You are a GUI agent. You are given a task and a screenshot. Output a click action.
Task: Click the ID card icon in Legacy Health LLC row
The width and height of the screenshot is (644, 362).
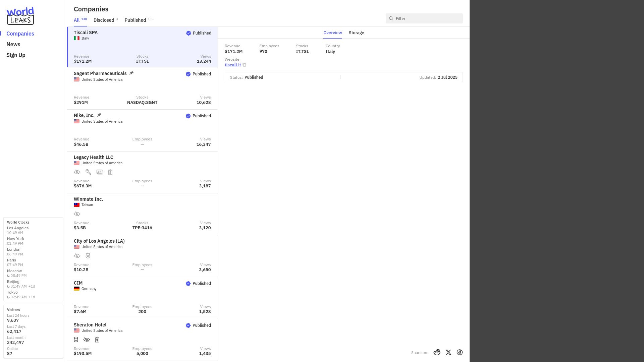click(100, 172)
